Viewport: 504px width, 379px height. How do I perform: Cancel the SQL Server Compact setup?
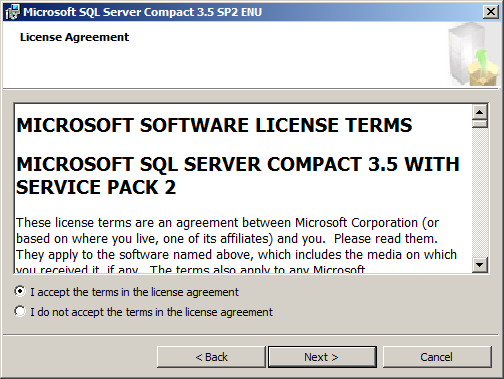pyautogui.click(x=437, y=357)
